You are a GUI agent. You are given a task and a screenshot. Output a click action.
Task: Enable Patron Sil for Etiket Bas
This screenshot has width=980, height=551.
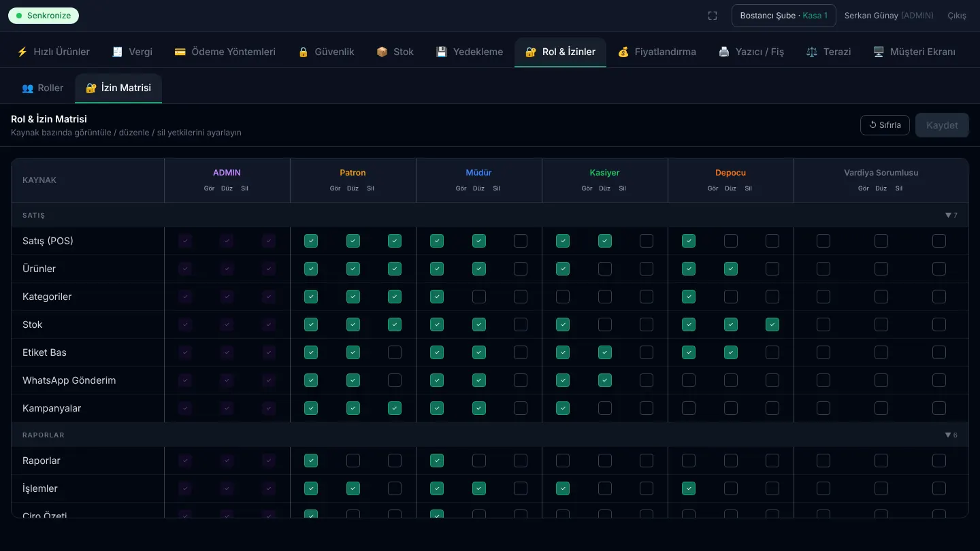coord(395,352)
